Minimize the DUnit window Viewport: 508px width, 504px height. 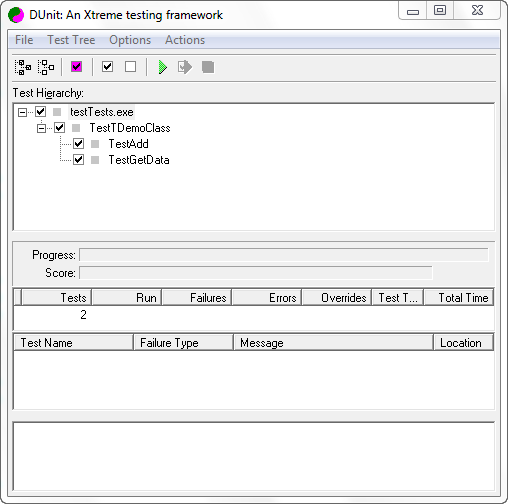413,11
